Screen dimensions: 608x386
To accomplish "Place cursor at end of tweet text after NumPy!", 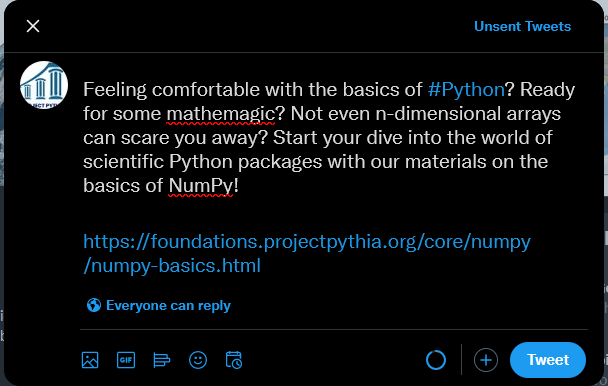I will tap(239, 186).
